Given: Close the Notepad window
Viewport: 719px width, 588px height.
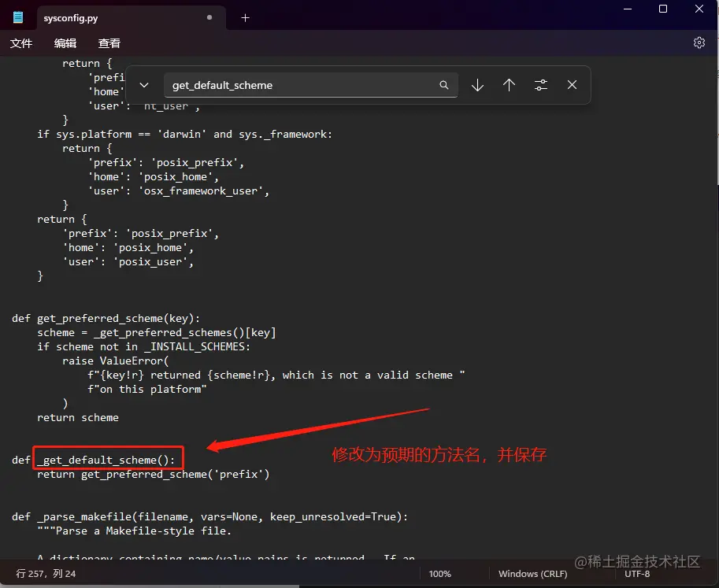Looking at the screenshot, I should tap(699, 9).
